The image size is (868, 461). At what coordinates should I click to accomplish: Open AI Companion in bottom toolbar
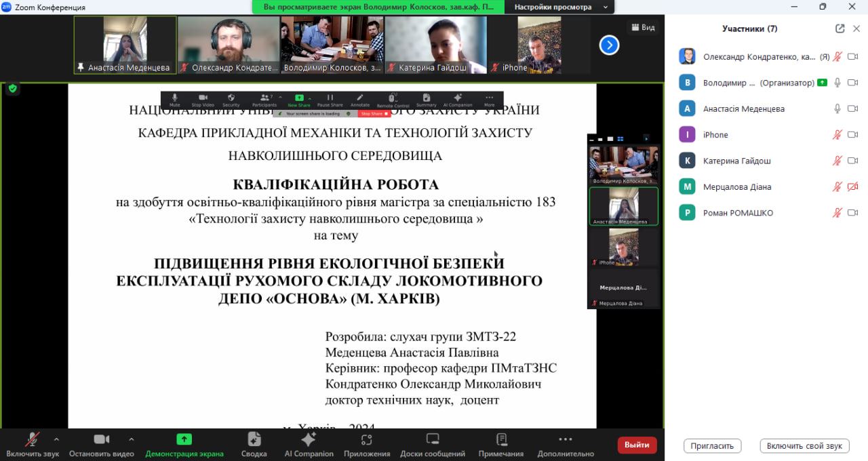[309, 439]
